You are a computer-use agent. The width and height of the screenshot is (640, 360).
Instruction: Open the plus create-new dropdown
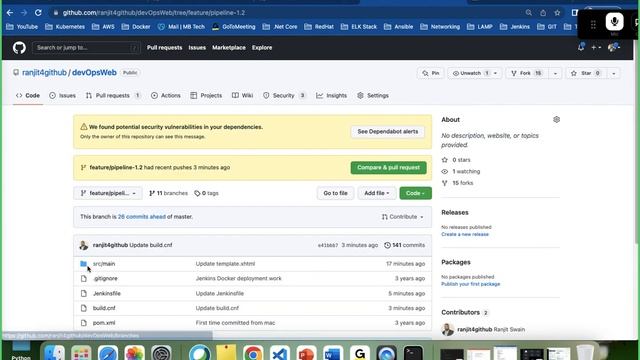pyautogui.click(x=596, y=47)
